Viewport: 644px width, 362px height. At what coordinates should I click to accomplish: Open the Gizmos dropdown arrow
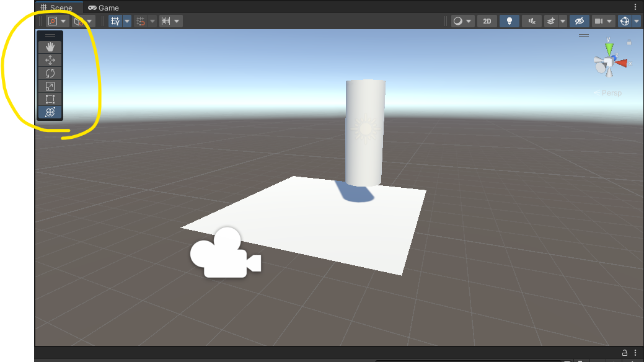(x=637, y=21)
